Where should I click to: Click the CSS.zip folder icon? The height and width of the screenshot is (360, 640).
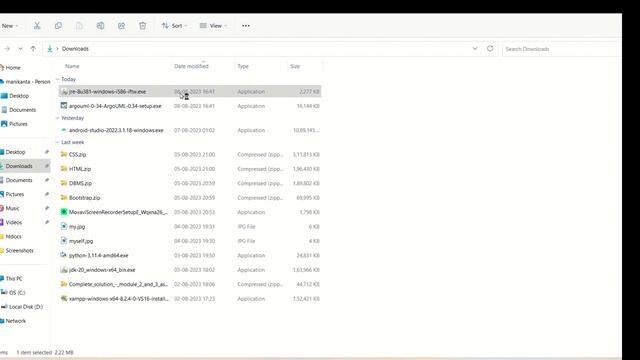64,154
